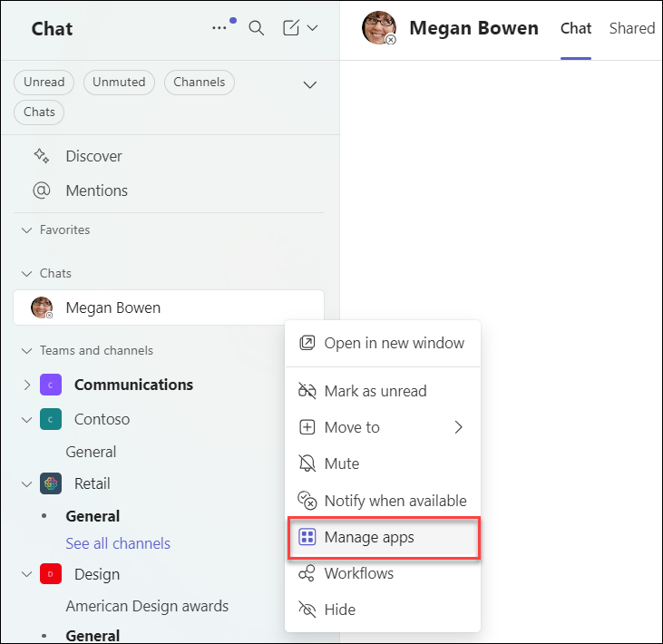
Task: Click the search magnifier icon
Action: [x=257, y=28]
